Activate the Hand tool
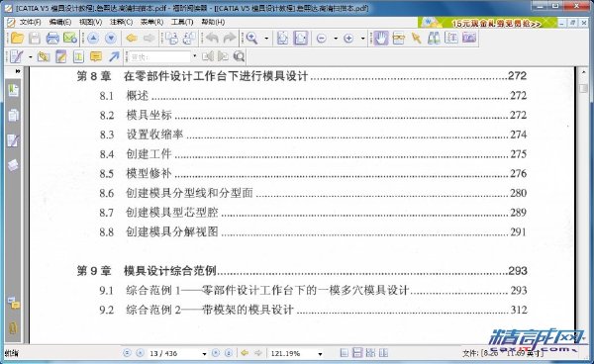Viewport: 594px width, 364px height. [x=381, y=39]
